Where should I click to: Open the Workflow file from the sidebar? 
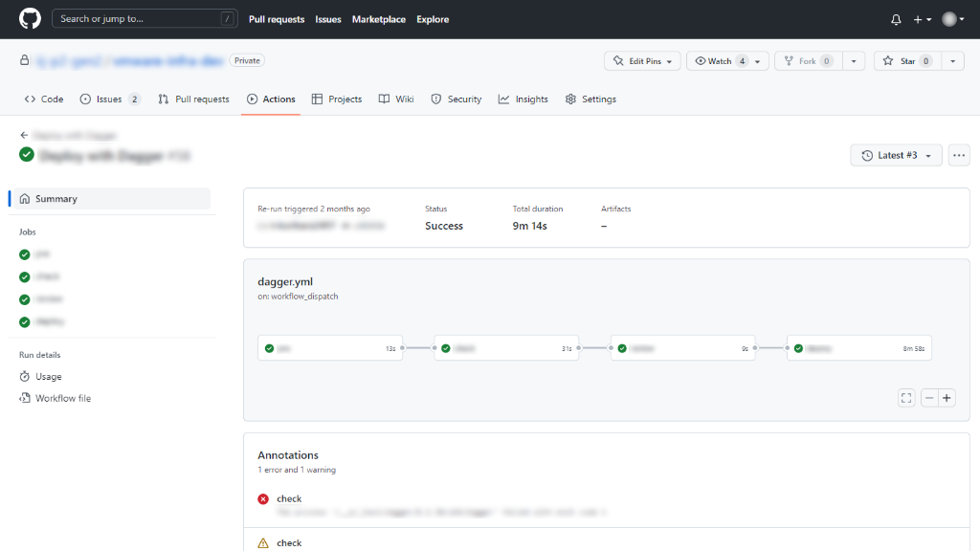(x=63, y=398)
